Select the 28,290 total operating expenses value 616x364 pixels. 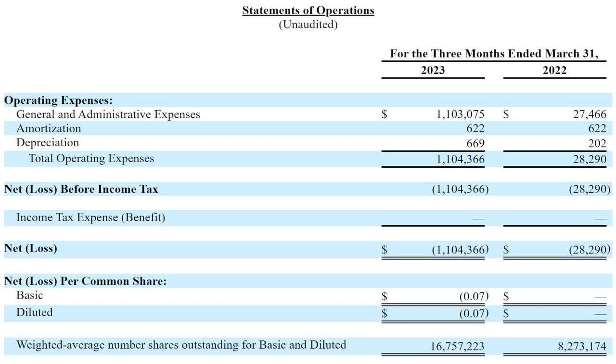click(590, 159)
